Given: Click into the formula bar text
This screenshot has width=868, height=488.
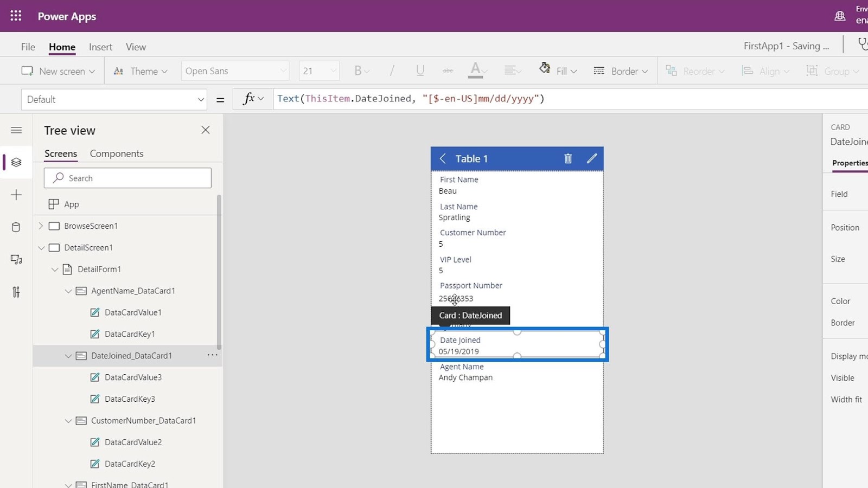Looking at the screenshot, I should 411,99.
